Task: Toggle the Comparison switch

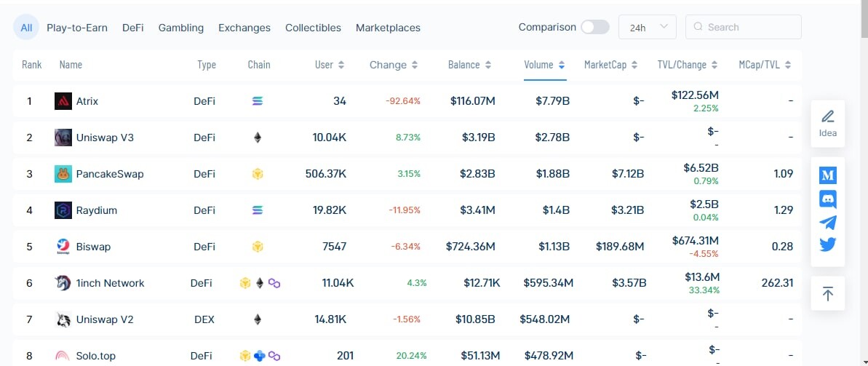Action: pos(595,27)
